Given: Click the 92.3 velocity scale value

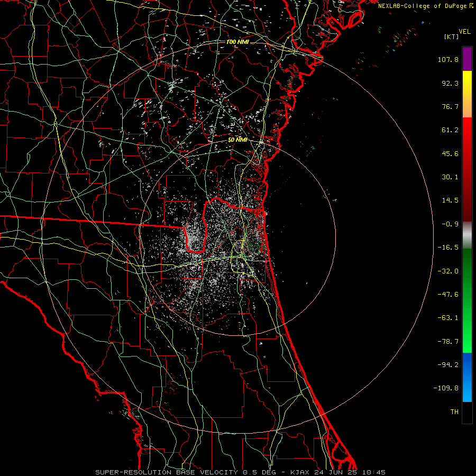Looking at the screenshot, I should tap(450, 83).
